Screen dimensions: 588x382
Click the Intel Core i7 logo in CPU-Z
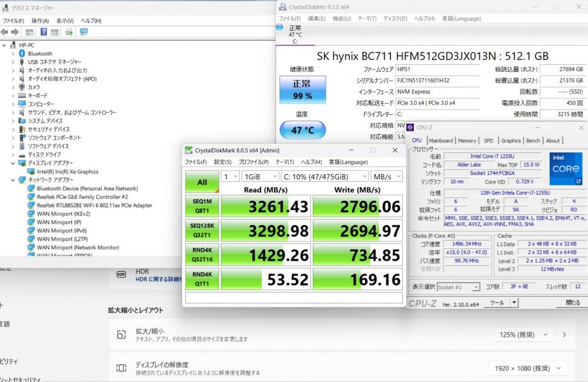566,168
